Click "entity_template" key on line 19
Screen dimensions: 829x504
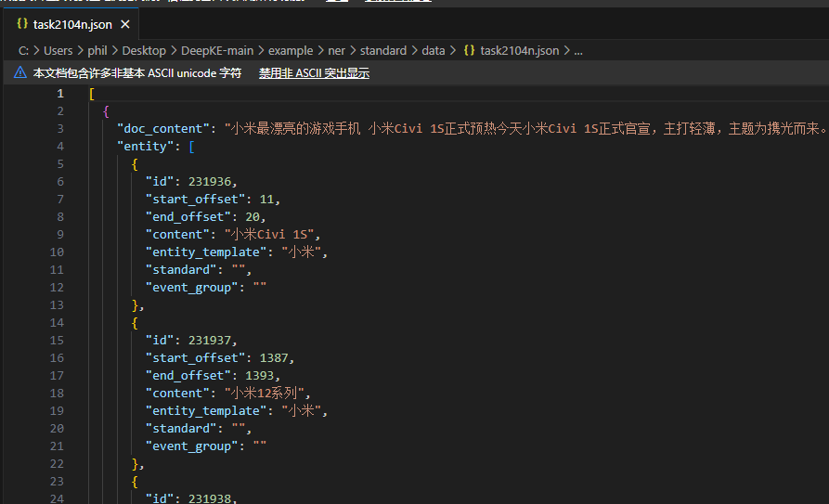click(x=206, y=411)
